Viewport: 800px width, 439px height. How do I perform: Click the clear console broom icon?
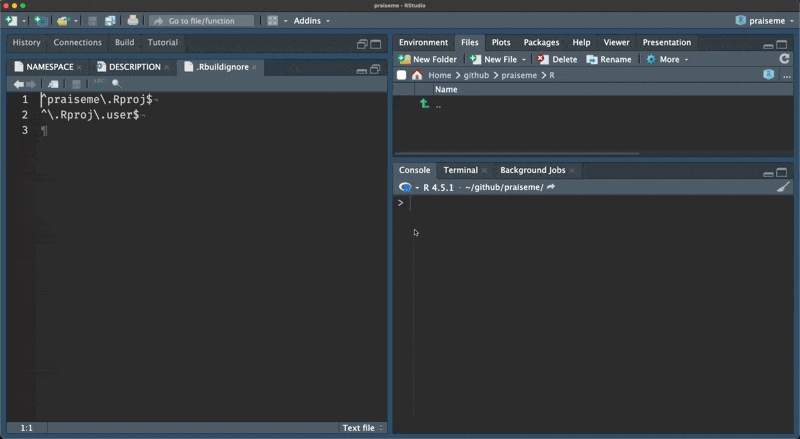point(783,187)
